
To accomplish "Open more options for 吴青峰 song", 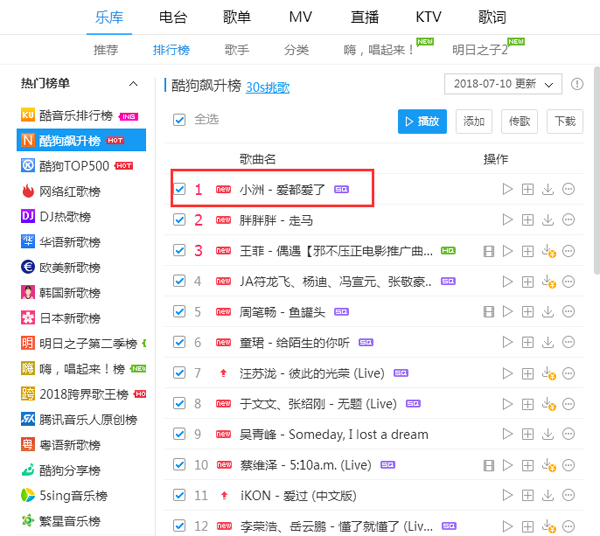I will [x=569, y=435].
